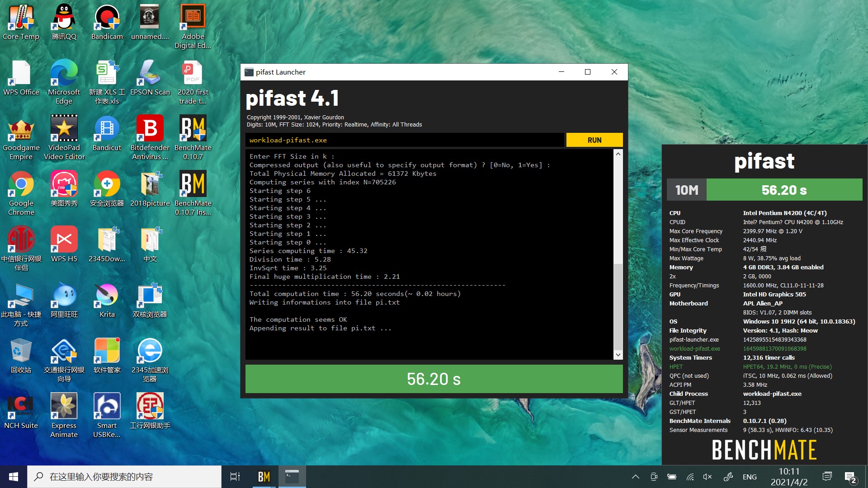
Task: Open Google Chrome desktop icon
Action: (x=21, y=193)
